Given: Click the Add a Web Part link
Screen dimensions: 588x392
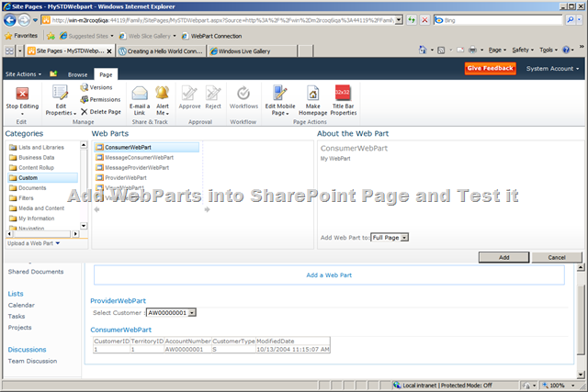Looking at the screenshot, I should coord(329,275).
